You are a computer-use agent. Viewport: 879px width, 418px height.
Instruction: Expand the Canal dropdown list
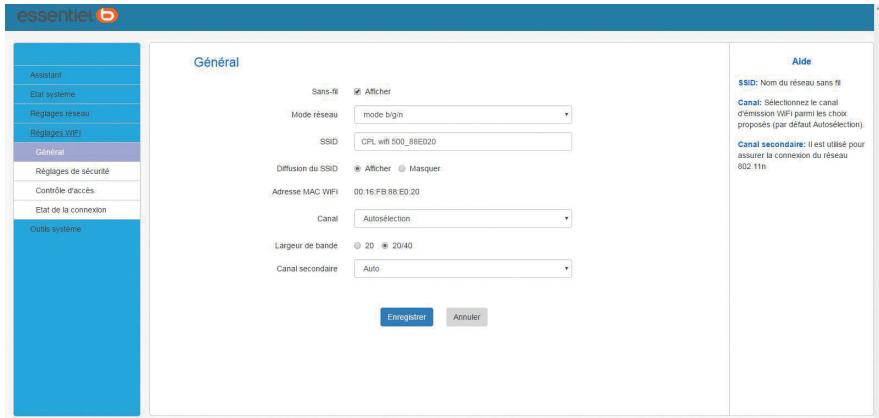click(x=462, y=217)
